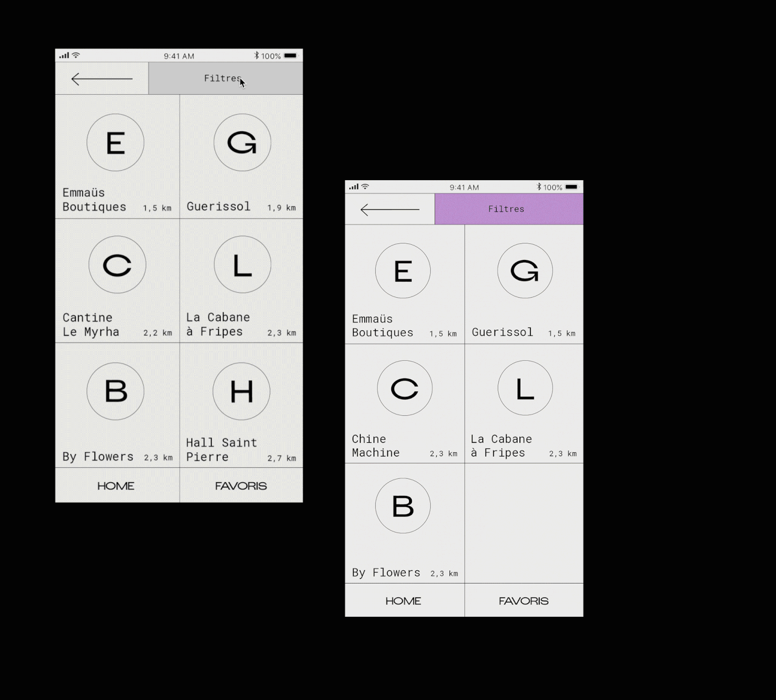
Task: Go to HOME tab on left phone
Action: (116, 486)
